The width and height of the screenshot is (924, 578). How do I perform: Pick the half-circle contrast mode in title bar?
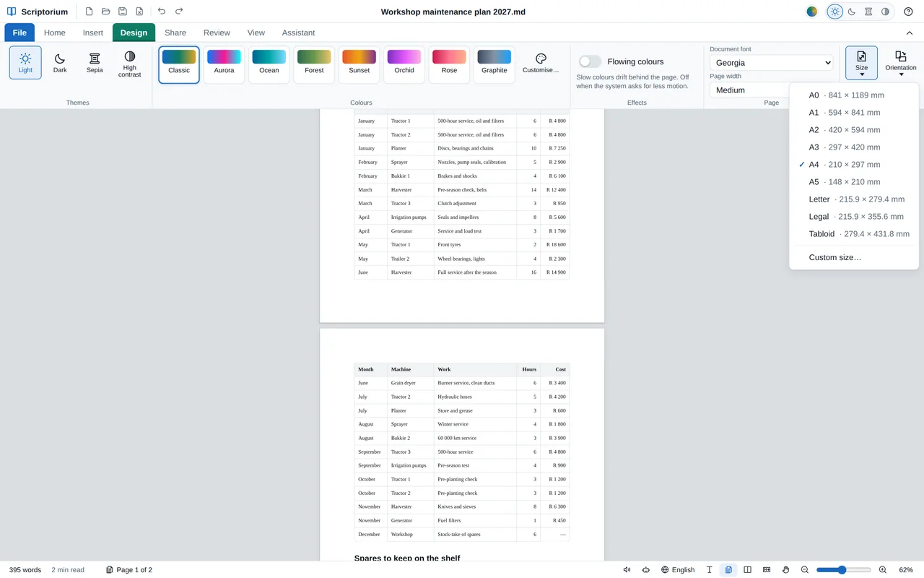click(885, 12)
